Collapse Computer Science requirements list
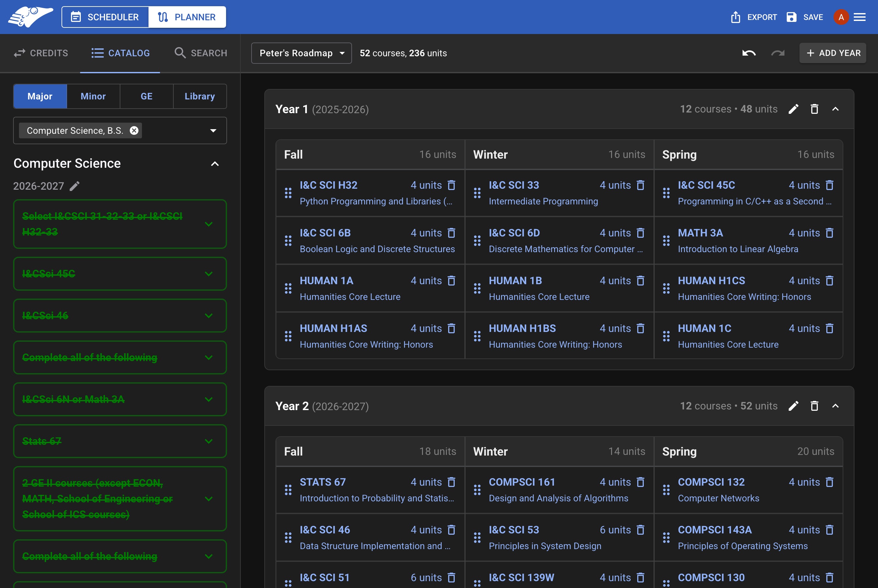The image size is (878, 588). pyautogui.click(x=215, y=164)
